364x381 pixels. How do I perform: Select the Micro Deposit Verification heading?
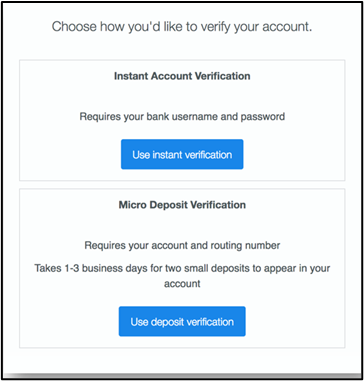pyautogui.click(x=182, y=205)
